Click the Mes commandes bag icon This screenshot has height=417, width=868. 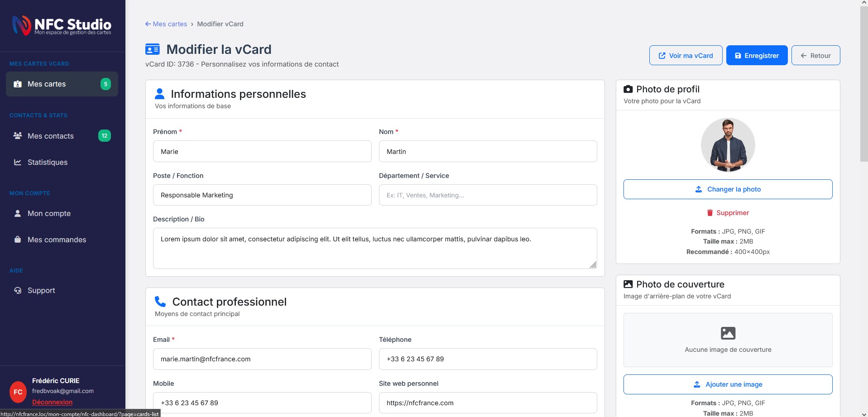18,240
